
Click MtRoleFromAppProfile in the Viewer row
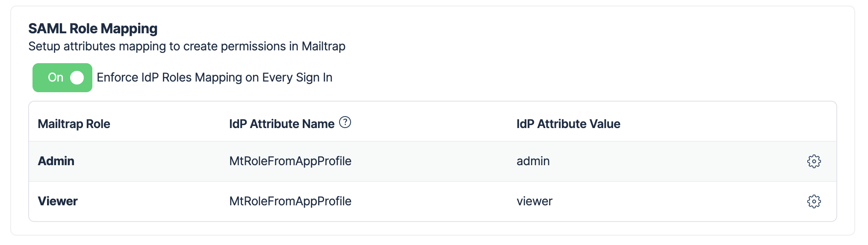click(290, 201)
